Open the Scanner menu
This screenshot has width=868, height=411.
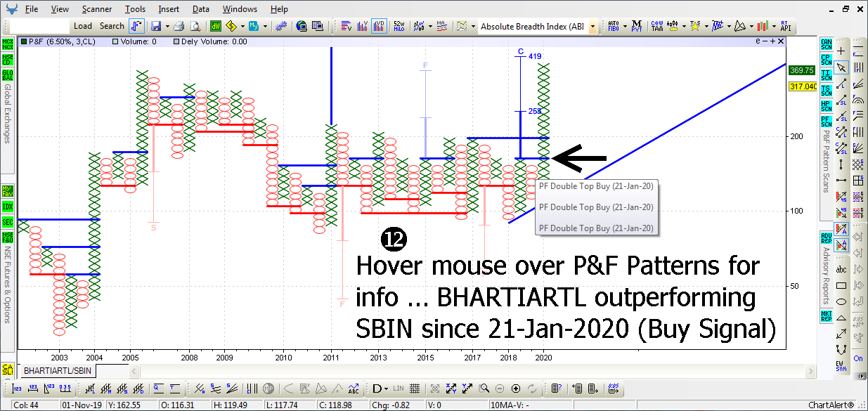[x=96, y=9]
